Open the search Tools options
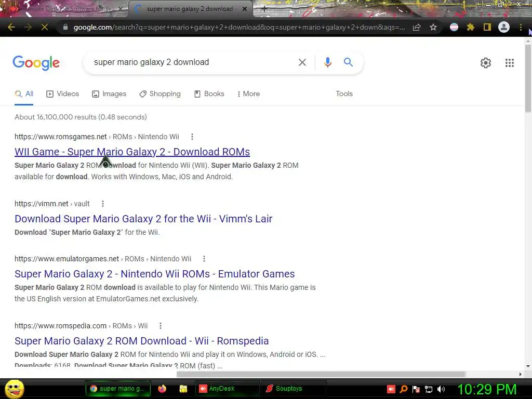Viewport: 532px width, 399px height. [x=344, y=94]
